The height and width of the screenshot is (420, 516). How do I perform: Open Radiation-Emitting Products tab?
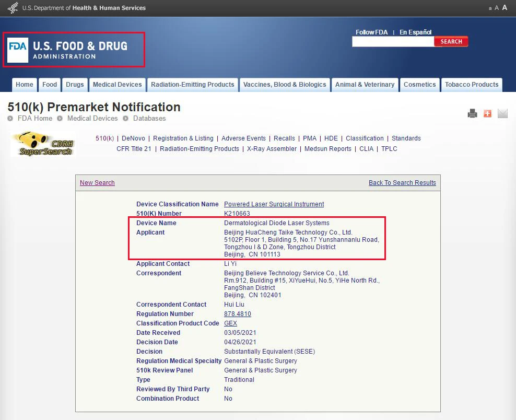[x=193, y=85]
